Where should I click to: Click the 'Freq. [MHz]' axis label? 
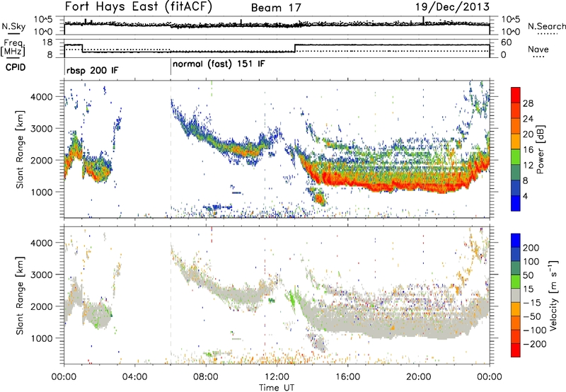coord(13,48)
